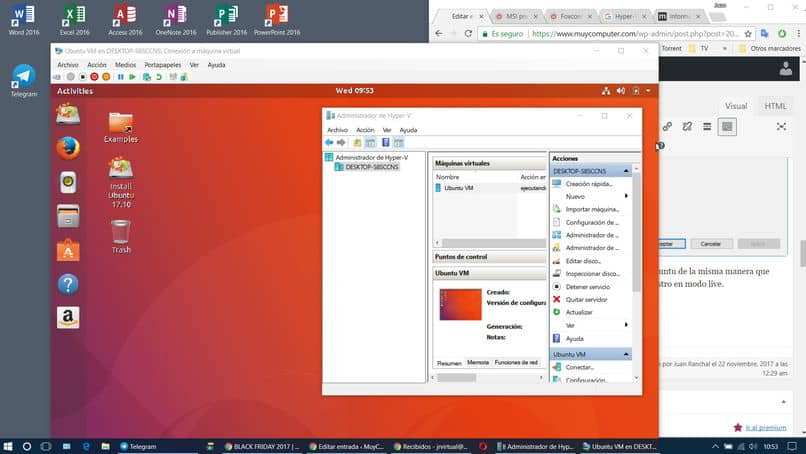Click the Chrome address bar URL
Image resolution: width=806 pixels, height=454 pixels.
[635, 34]
